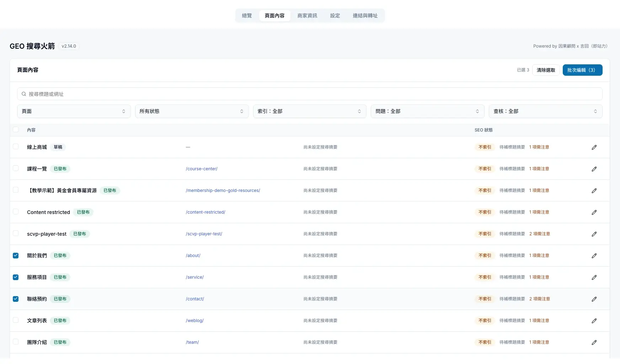This screenshot has height=364, width=620.
Task: Open the /course-center/ link
Action: [x=202, y=169]
